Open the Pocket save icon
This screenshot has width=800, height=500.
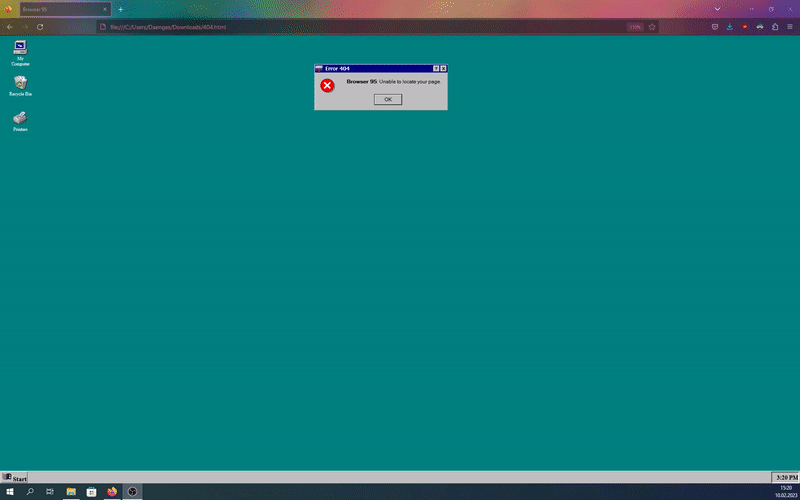pos(715,27)
